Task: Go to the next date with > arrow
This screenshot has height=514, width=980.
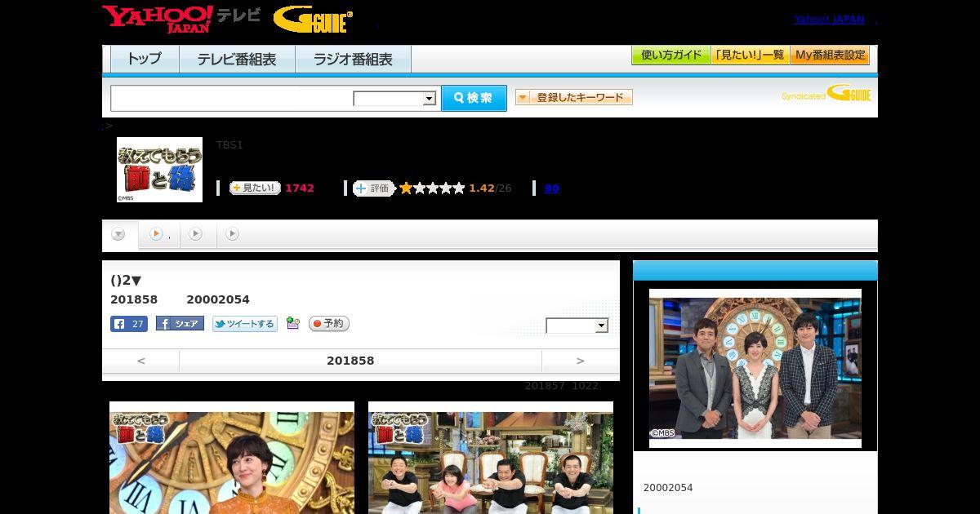Action: point(580,361)
